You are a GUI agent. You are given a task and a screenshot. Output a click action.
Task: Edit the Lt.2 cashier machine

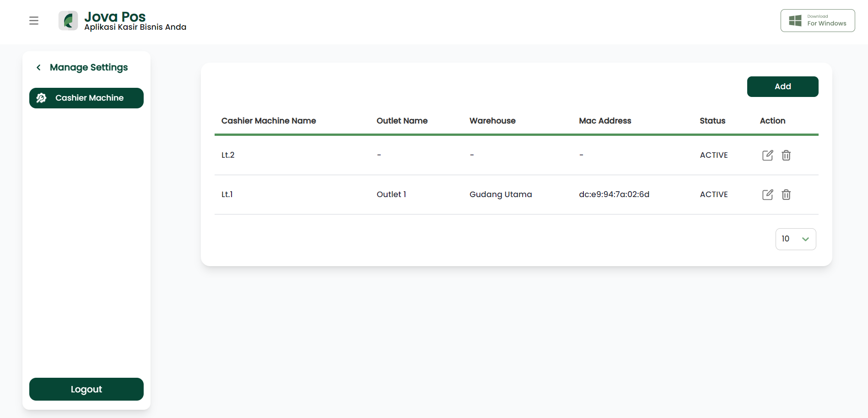point(768,155)
